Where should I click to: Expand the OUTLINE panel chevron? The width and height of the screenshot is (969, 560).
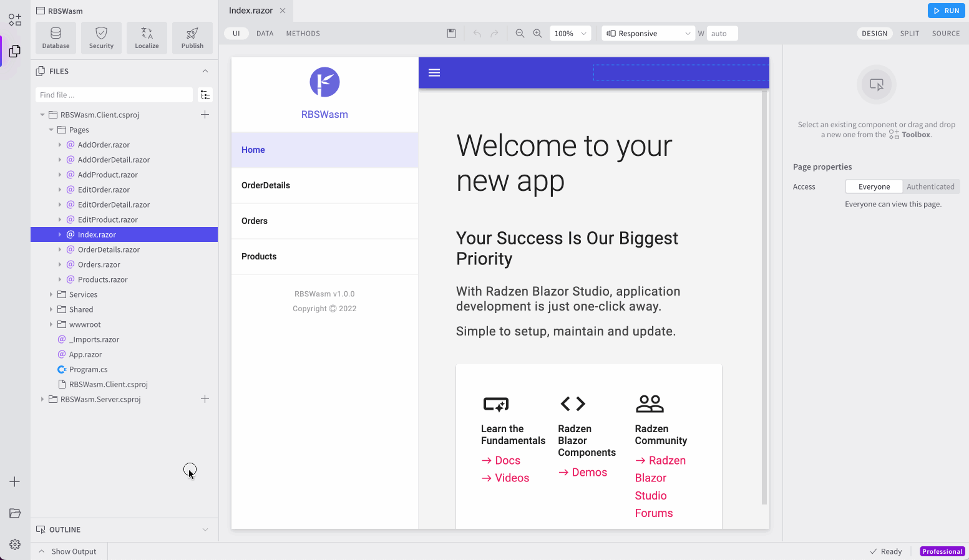(205, 529)
